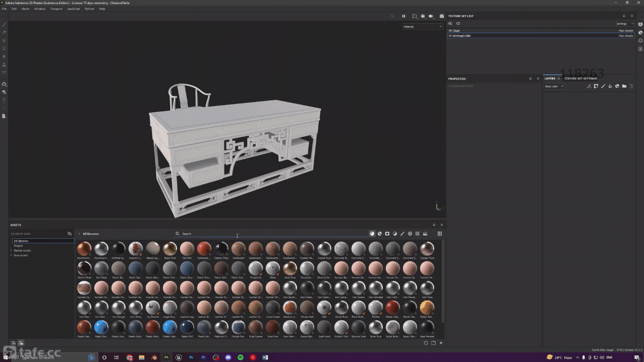Open the Materials filter in the Assets panel

point(372,233)
